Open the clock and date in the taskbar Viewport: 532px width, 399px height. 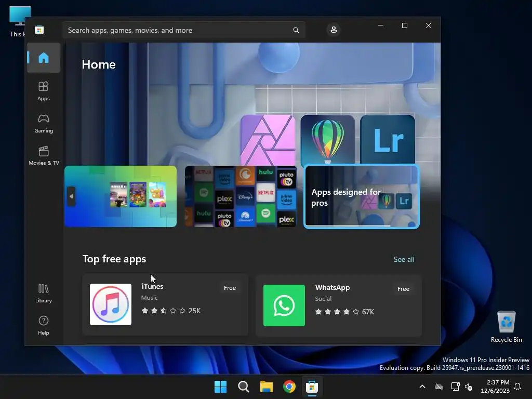click(495, 387)
